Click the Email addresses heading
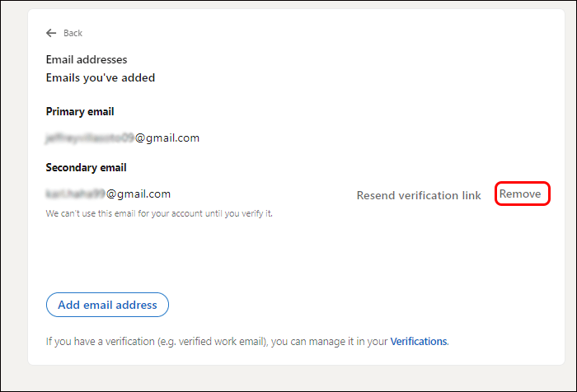 tap(87, 59)
